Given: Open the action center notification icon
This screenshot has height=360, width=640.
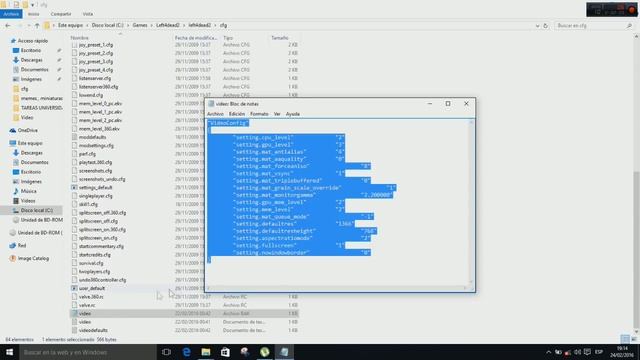Looking at the screenshot, I should pos(587,352).
